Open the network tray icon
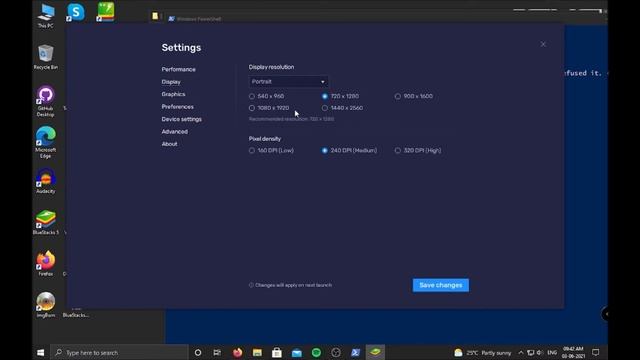The image size is (640, 360). pos(530,353)
